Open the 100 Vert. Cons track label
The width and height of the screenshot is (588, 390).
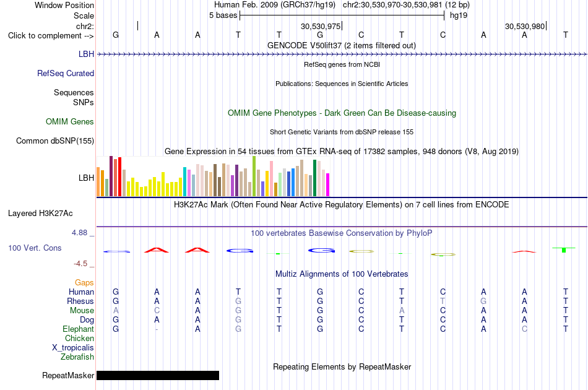[x=35, y=248]
